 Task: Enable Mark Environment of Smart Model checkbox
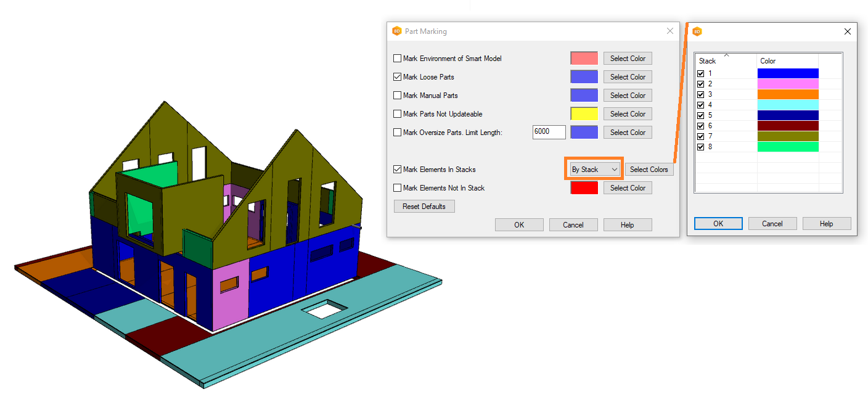(398, 59)
